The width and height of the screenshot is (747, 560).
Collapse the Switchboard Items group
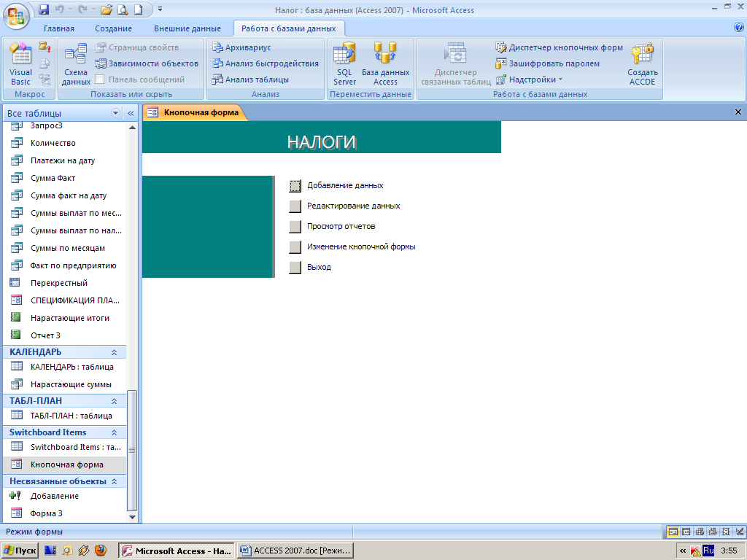(x=114, y=432)
